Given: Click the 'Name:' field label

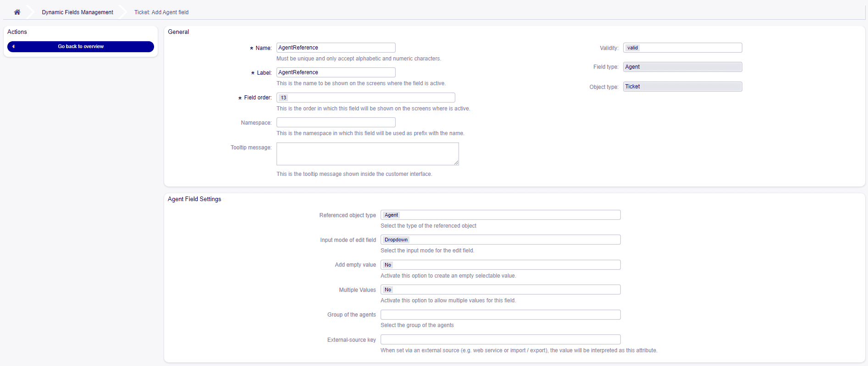Looking at the screenshot, I should pyautogui.click(x=263, y=48).
